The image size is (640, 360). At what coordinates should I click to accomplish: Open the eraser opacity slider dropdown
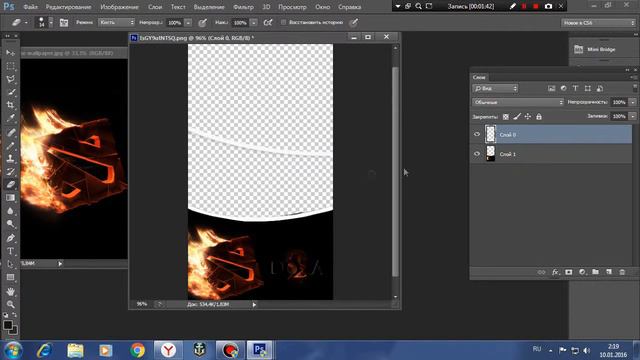pyautogui.click(x=188, y=23)
